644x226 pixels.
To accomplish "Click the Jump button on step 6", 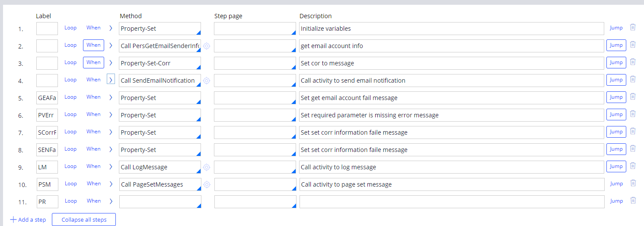I will click(616, 114).
